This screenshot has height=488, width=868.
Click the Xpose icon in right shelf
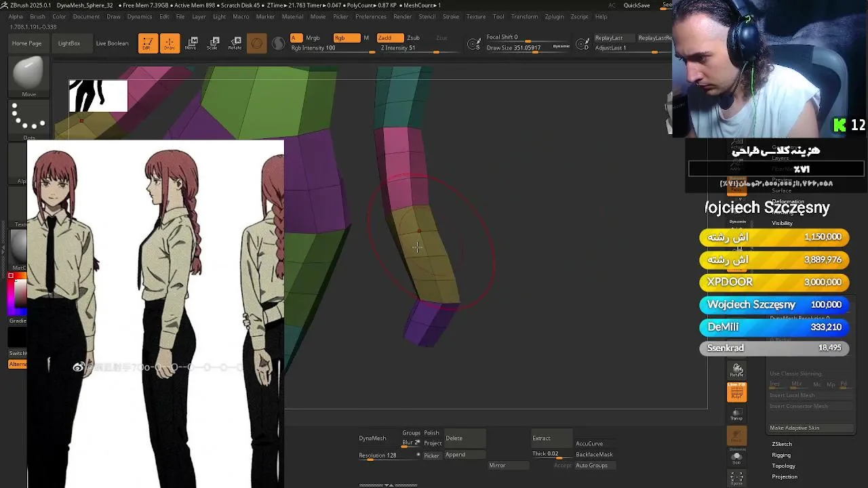(737, 479)
